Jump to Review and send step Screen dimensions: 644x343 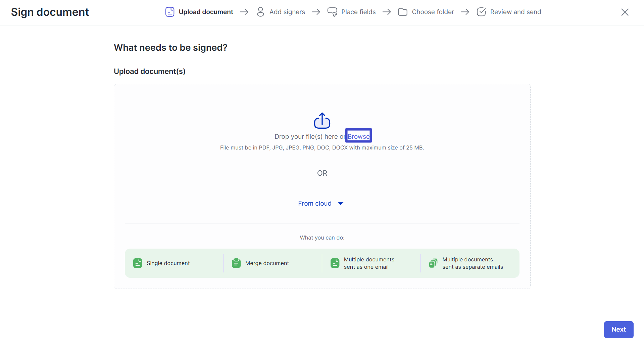point(515,12)
